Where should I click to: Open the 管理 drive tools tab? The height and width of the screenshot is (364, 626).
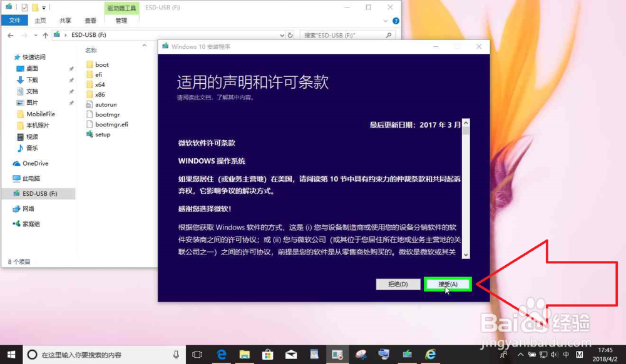(121, 19)
